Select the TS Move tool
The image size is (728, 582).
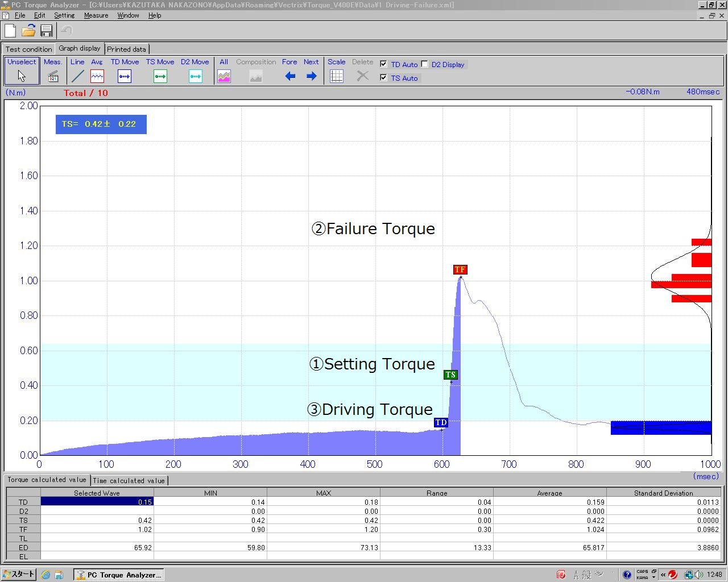tap(160, 70)
